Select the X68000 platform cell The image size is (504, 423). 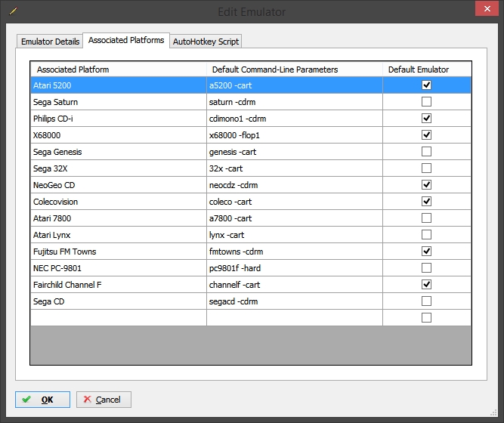(x=119, y=135)
